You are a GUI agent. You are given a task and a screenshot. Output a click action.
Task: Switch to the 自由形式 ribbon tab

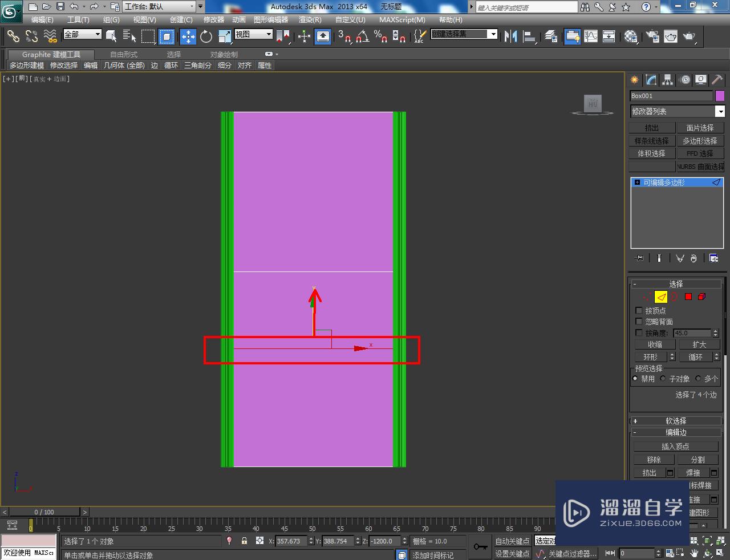124,54
